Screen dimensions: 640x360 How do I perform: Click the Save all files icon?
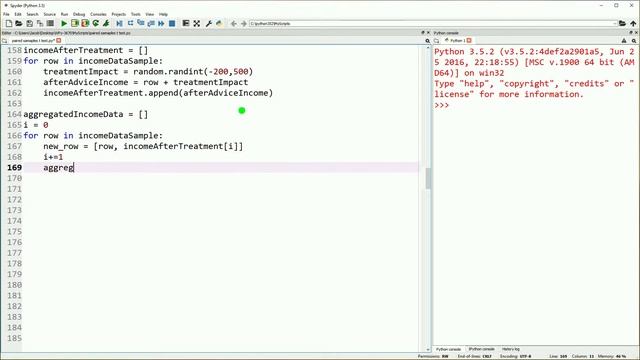click(40, 24)
